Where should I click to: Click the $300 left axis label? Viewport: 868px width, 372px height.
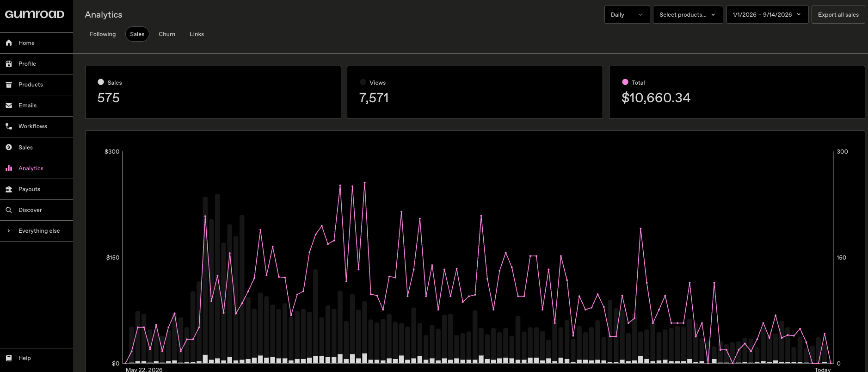[x=112, y=152]
